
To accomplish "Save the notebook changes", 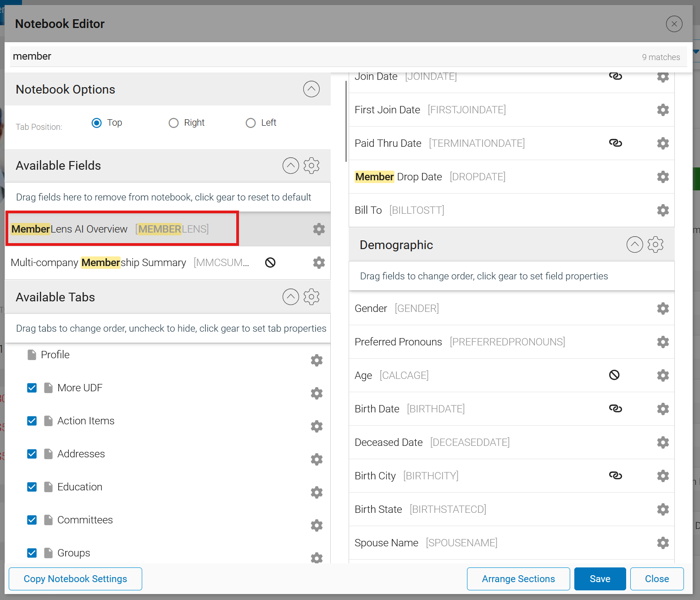I will point(600,579).
